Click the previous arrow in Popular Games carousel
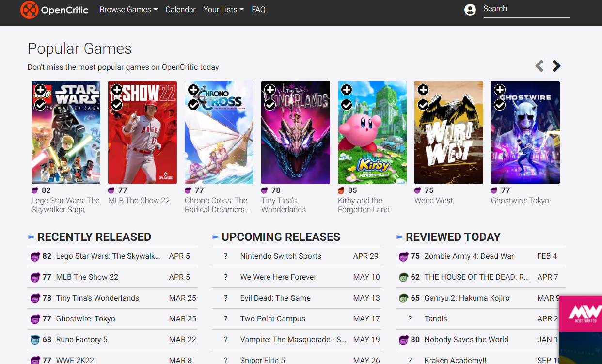 click(539, 66)
